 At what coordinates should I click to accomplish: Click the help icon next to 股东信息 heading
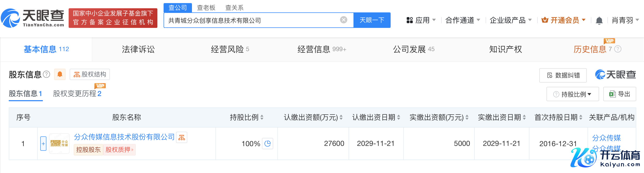click(x=46, y=74)
